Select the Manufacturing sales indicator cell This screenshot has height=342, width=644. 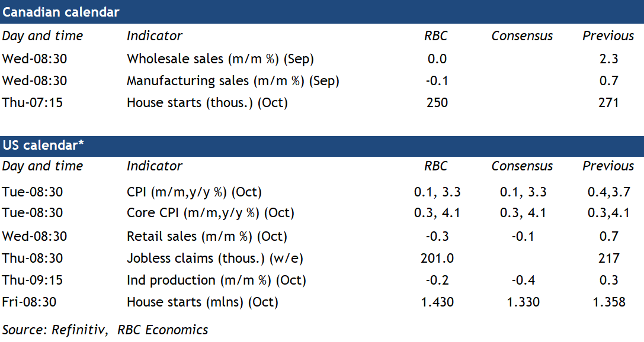(x=233, y=81)
